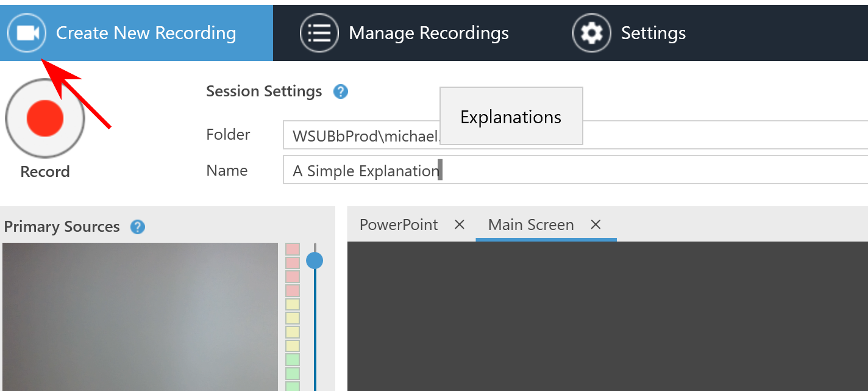Select the Main Screen tab
This screenshot has width=868, height=391.
[x=531, y=225]
